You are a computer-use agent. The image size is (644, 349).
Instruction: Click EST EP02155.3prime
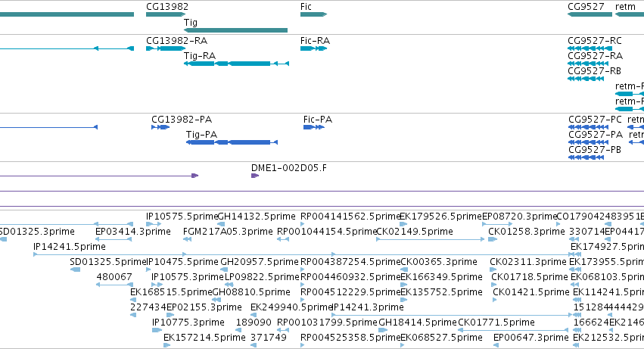point(204,308)
